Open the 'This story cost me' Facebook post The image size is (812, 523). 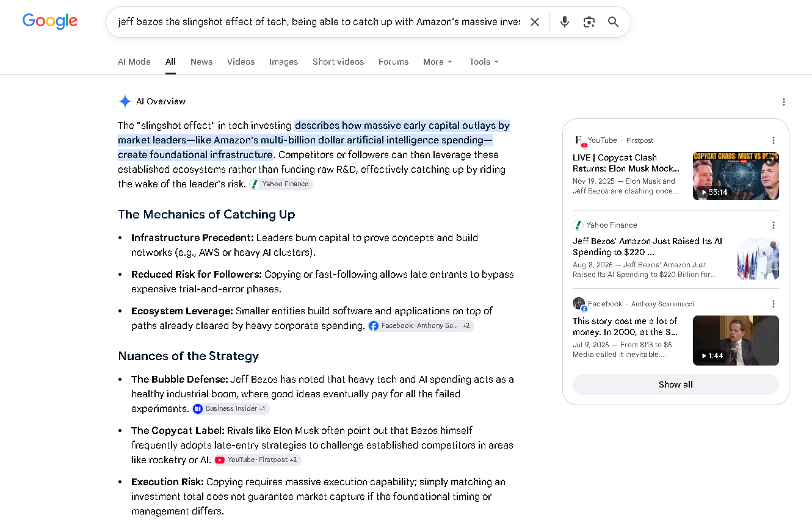click(625, 326)
